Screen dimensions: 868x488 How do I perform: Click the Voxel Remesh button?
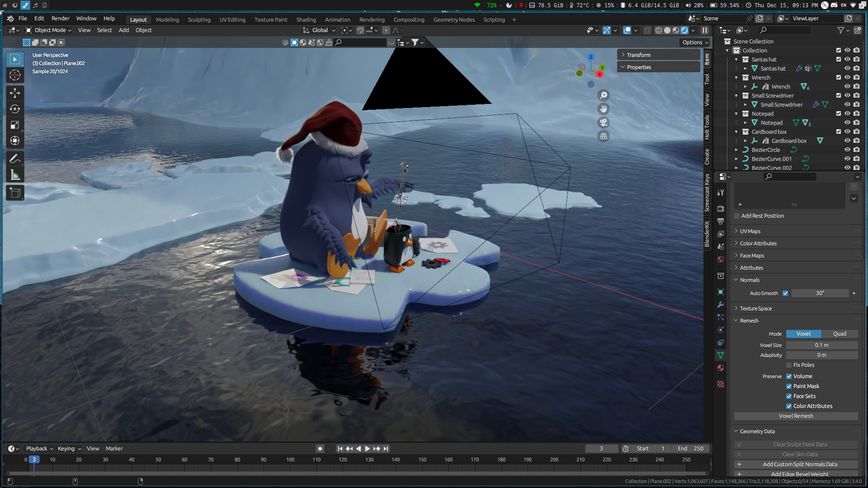coord(796,416)
